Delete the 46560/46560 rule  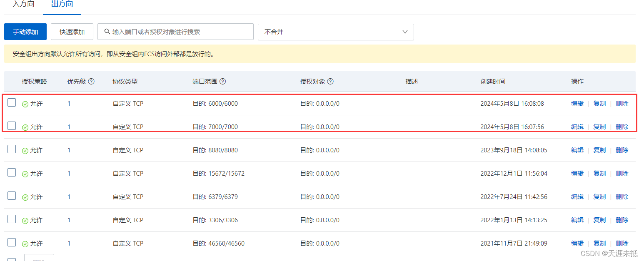pos(622,244)
